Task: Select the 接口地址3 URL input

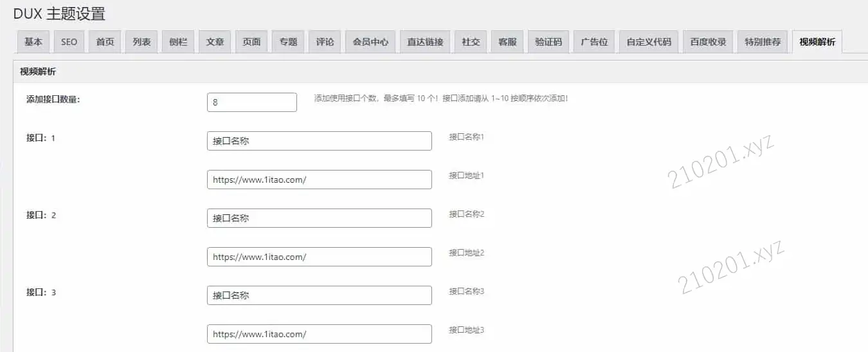Action: [x=320, y=334]
